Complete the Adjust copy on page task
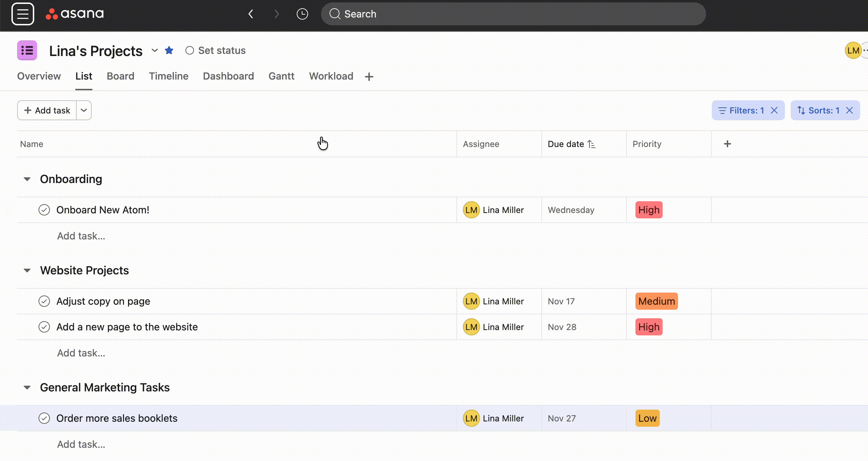868x461 pixels. 44,301
